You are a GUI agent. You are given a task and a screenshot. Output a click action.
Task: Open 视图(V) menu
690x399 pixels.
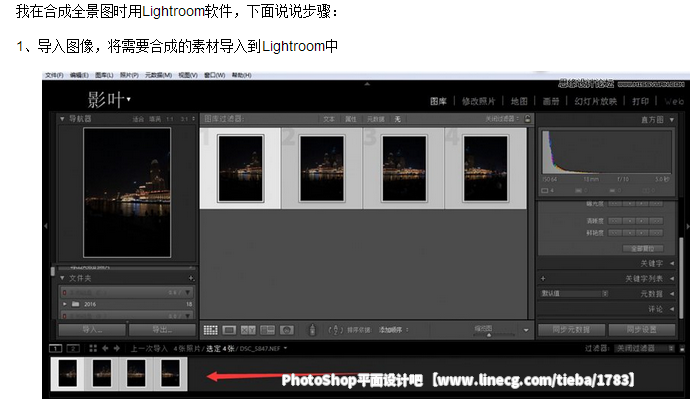click(187, 75)
